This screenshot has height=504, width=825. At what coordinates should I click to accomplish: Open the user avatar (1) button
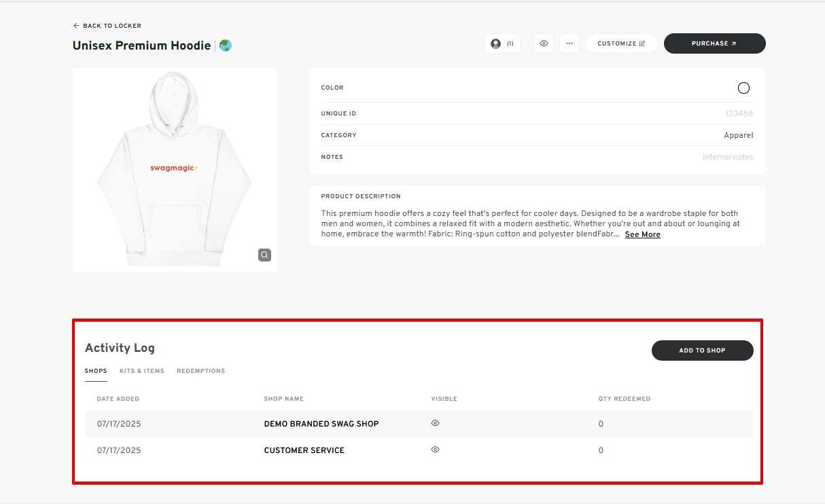pyautogui.click(x=502, y=43)
